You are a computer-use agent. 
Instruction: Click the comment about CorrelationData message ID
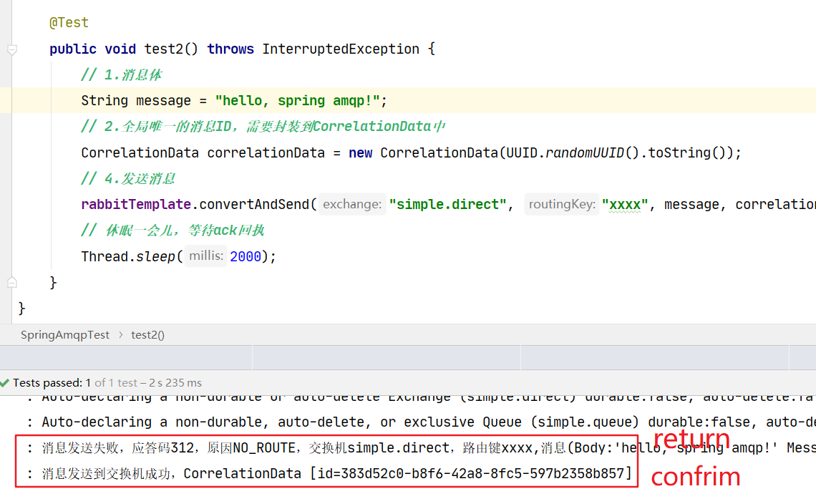click(x=263, y=127)
